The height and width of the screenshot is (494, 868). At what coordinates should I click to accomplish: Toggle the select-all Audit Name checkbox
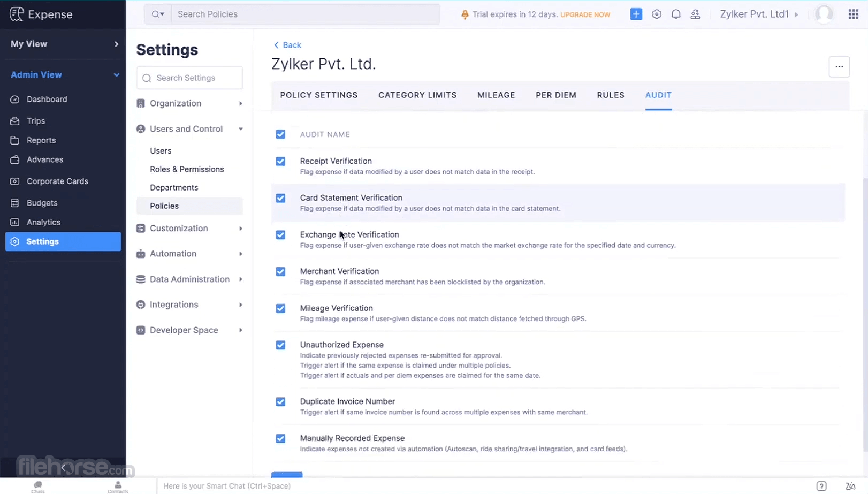[280, 134]
